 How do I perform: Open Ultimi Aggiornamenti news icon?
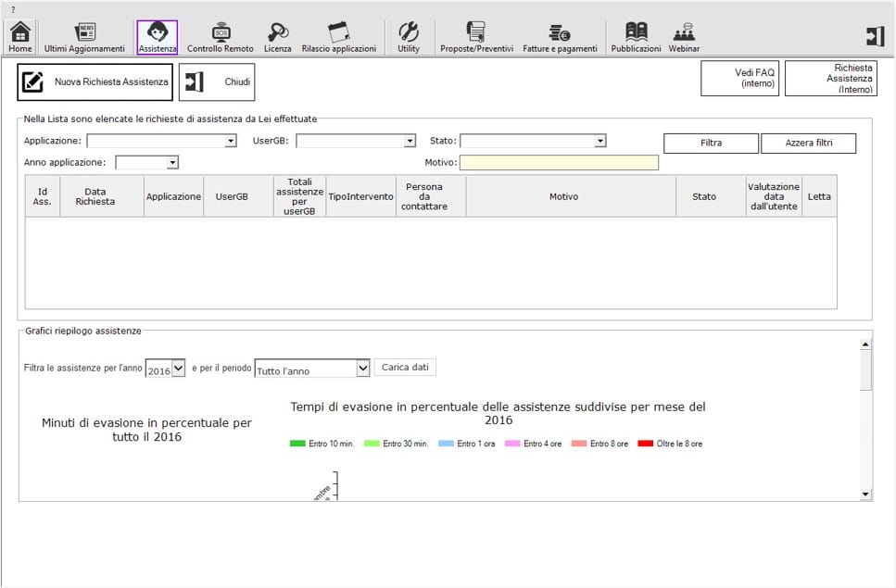(84, 37)
